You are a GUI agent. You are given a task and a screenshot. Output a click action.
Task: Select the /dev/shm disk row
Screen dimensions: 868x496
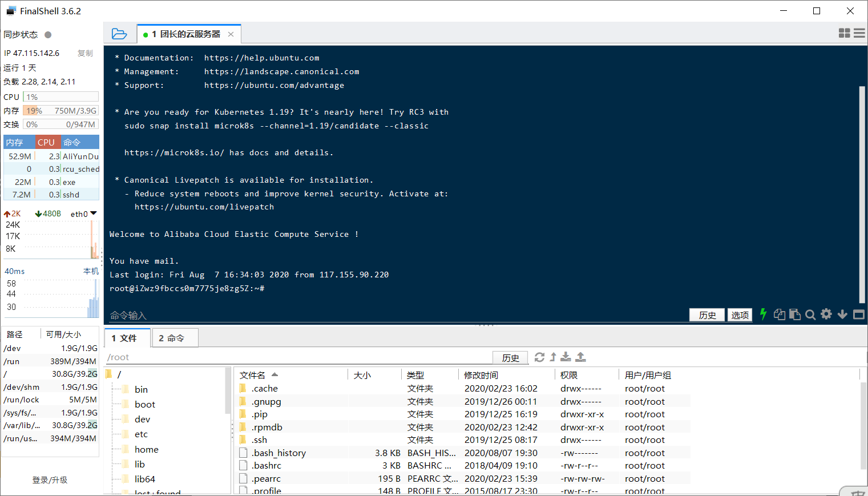point(50,387)
